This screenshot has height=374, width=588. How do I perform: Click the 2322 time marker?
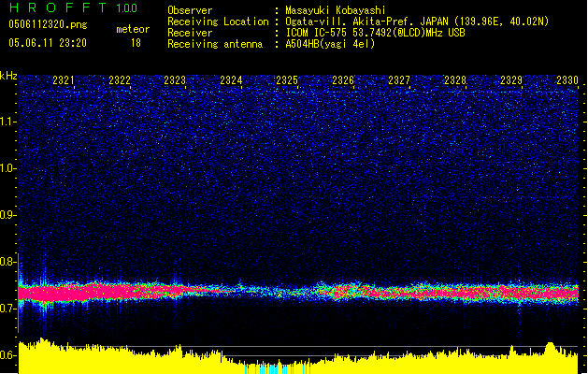point(120,80)
